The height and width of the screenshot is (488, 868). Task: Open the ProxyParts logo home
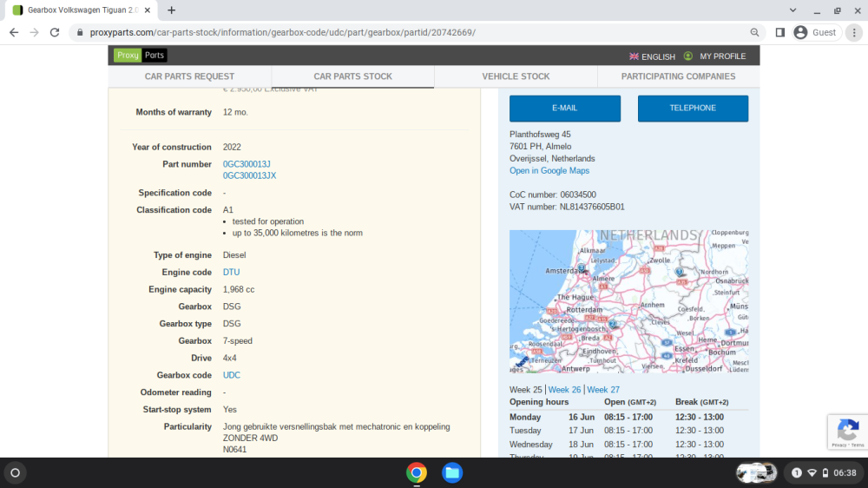pyautogui.click(x=140, y=56)
